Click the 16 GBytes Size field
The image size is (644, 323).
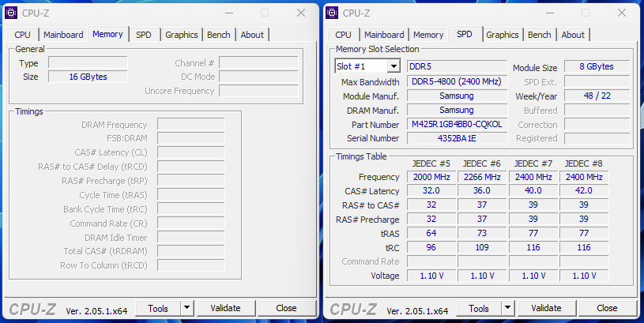click(x=88, y=77)
